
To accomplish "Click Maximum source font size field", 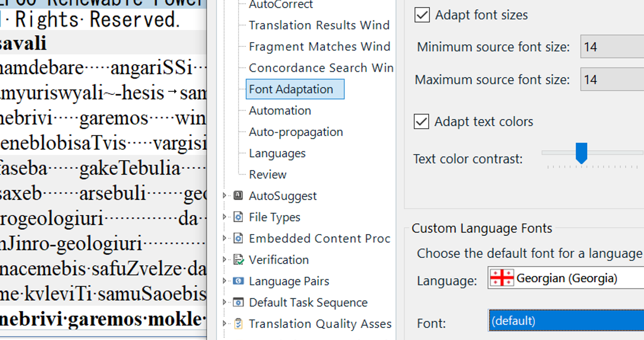I will [x=612, y=80].
